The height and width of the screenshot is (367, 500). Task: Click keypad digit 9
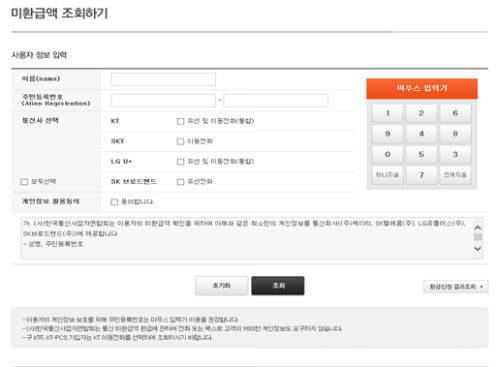point(388,134)
